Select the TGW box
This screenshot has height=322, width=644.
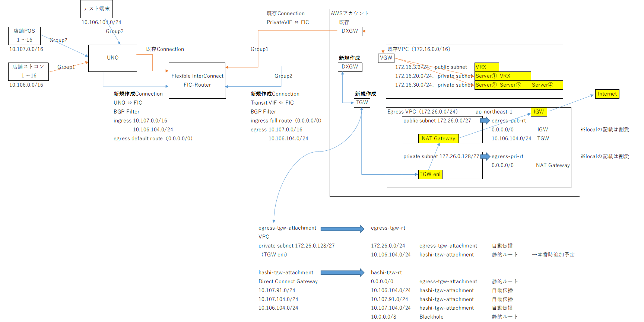click(x=362, y=103)
